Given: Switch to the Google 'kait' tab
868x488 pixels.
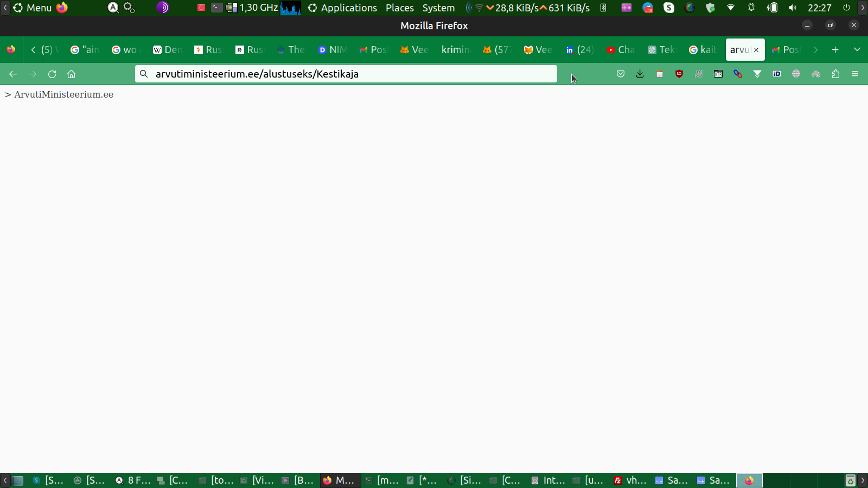Looking at the screenshot, I should point(703,50).
